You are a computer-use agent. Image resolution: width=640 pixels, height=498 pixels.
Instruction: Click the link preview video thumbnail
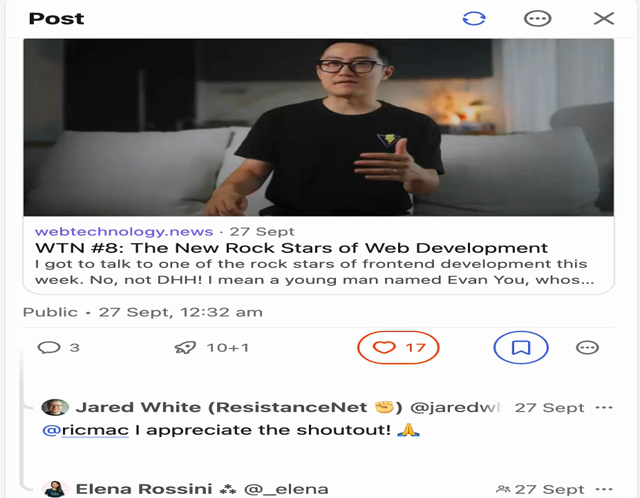tap(318, 127)
